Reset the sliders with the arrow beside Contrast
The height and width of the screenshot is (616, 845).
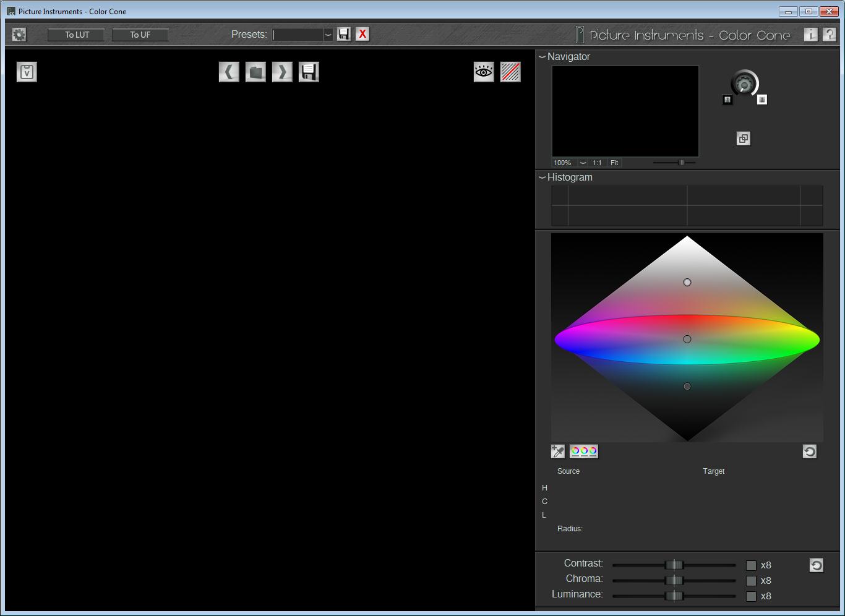tap(817, 565)
